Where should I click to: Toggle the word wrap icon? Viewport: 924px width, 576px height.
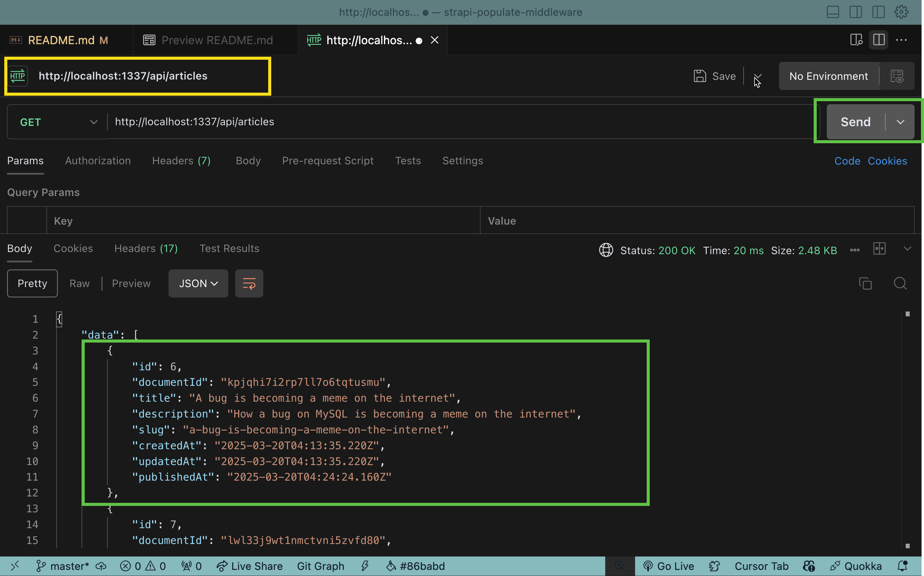(249, 283)
